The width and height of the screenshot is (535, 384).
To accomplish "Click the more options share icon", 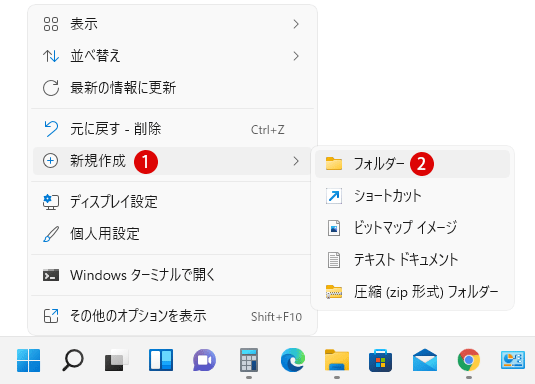I will (51, 316).
